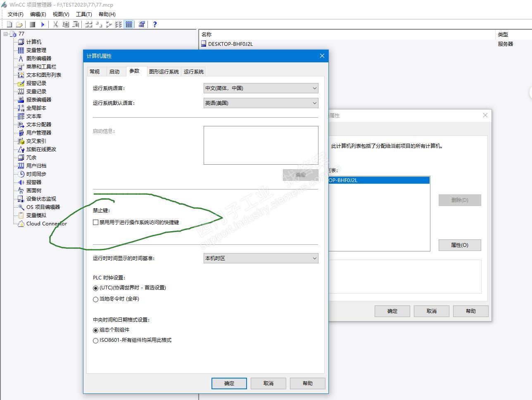Screen dimensions: 532x400
Task: Click the Help question mark icon
Action: pos(155,24)
